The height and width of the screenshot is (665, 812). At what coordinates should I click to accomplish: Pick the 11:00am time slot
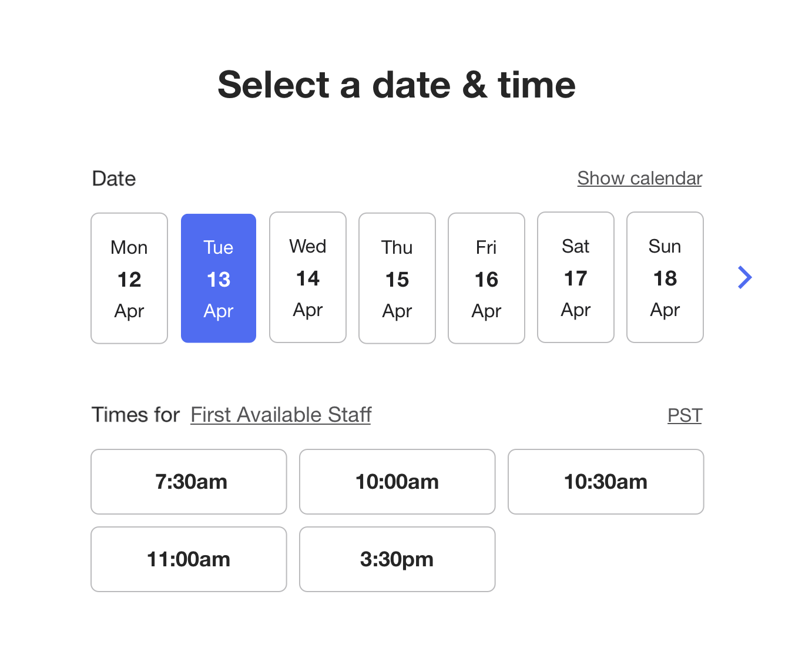tap(189, 559)
